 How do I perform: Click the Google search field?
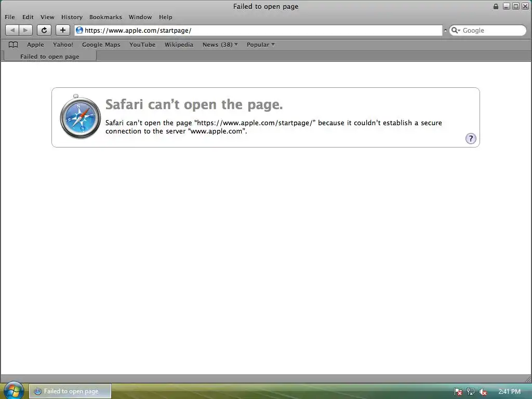[x=488, y=30]
